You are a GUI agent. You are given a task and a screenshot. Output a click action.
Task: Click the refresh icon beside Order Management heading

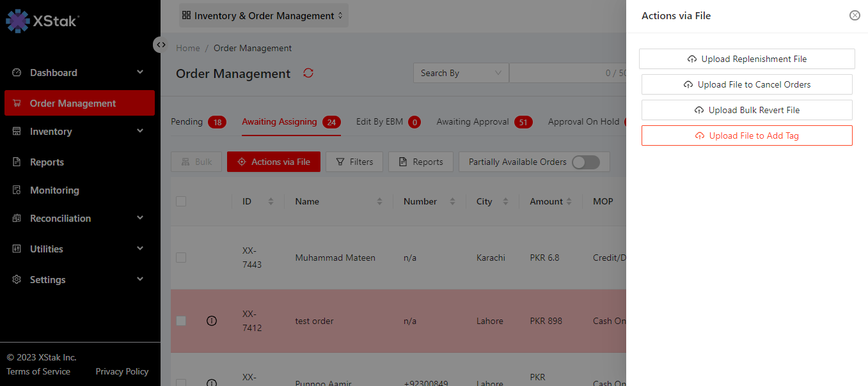click(308, 73)
